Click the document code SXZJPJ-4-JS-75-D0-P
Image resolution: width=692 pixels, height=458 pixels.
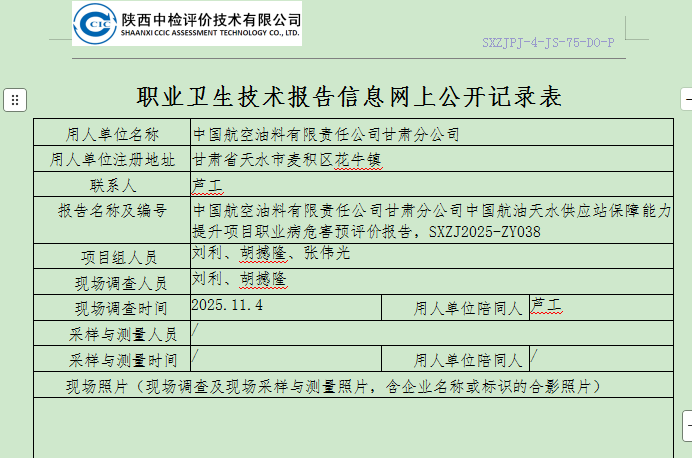548,44
